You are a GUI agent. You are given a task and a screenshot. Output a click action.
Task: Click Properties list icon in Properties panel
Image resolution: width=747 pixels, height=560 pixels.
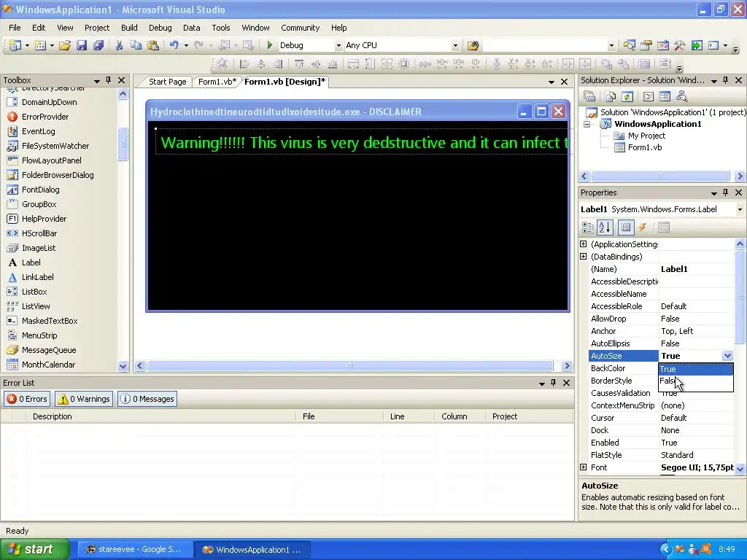pos(625,227)
